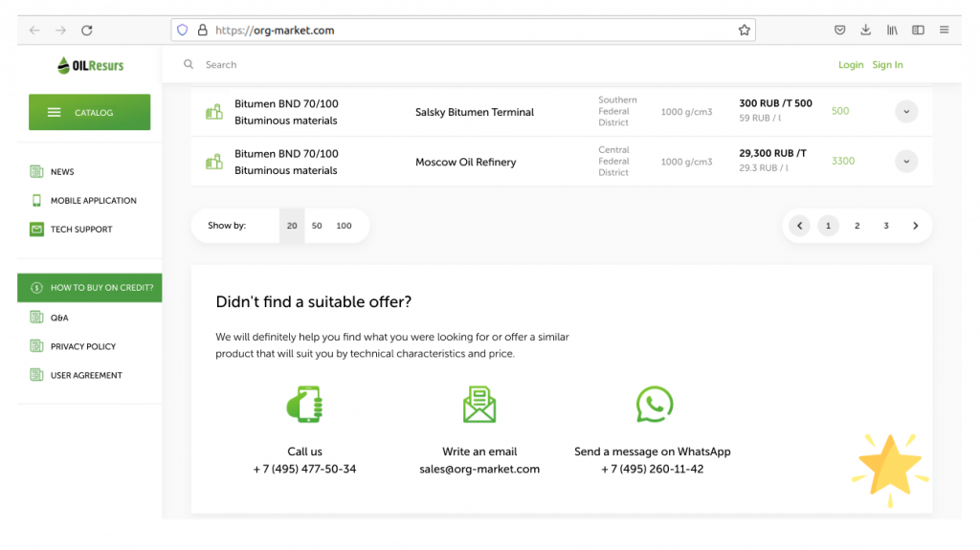Click the Sign In link

coord(887,65)
